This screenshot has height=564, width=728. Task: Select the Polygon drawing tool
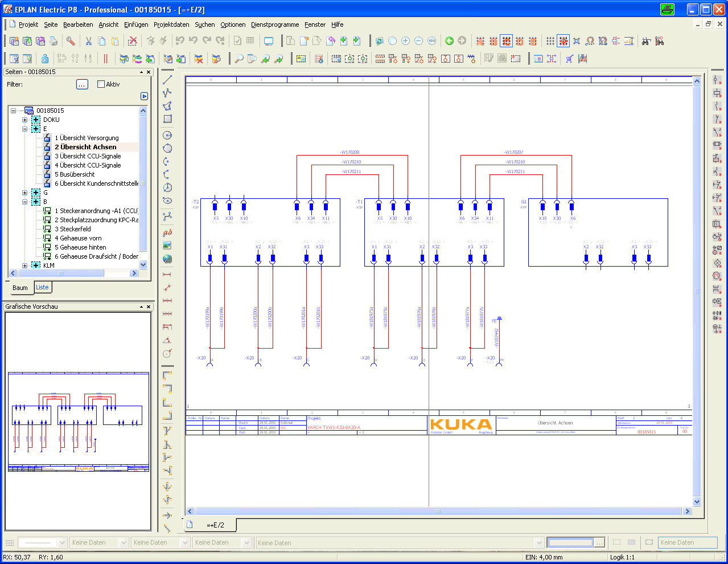point(167,106)
